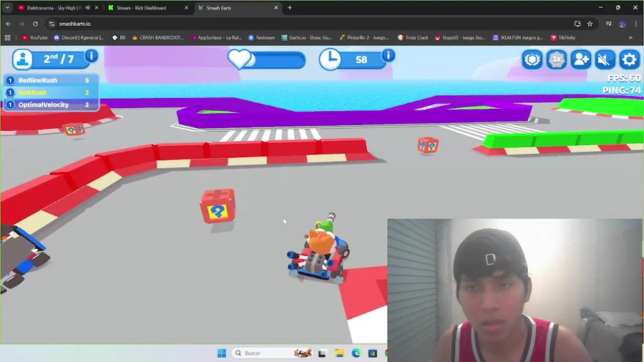Open the CRASH BANDICOOT bookmark
Image resolution: width=644 pixels, height=362 pixels.
158,38
